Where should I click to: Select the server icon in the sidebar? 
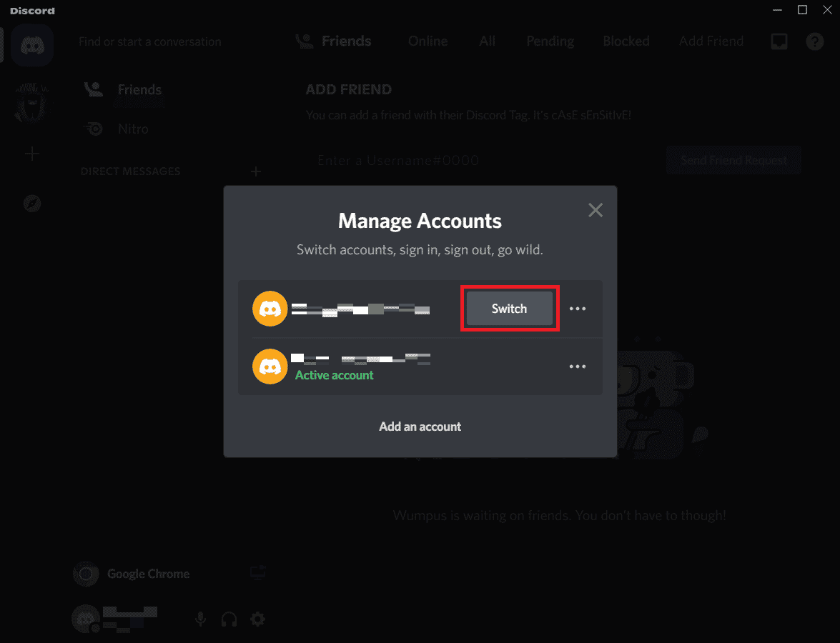(x=31, y=102)
